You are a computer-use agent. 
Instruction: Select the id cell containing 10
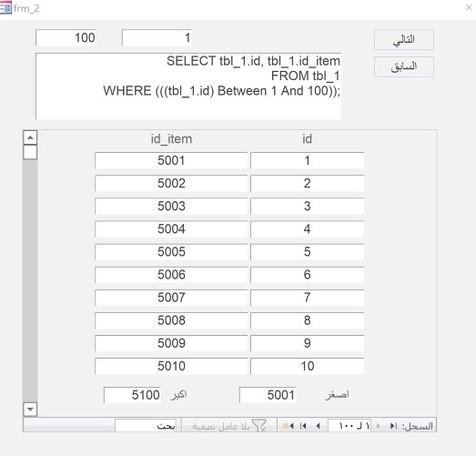tap(307, 366)
